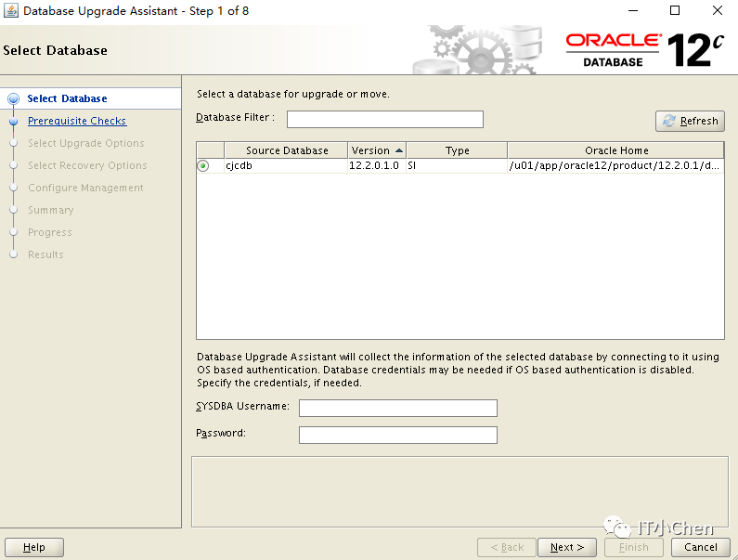
Task: Click the Oracle Home column header
Action: (x=615, y=150)
